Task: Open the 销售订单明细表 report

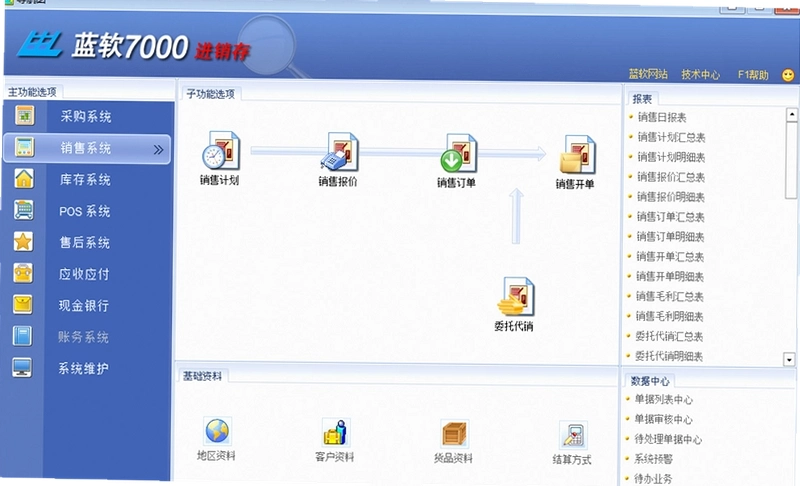Action: tap(670, 237)
